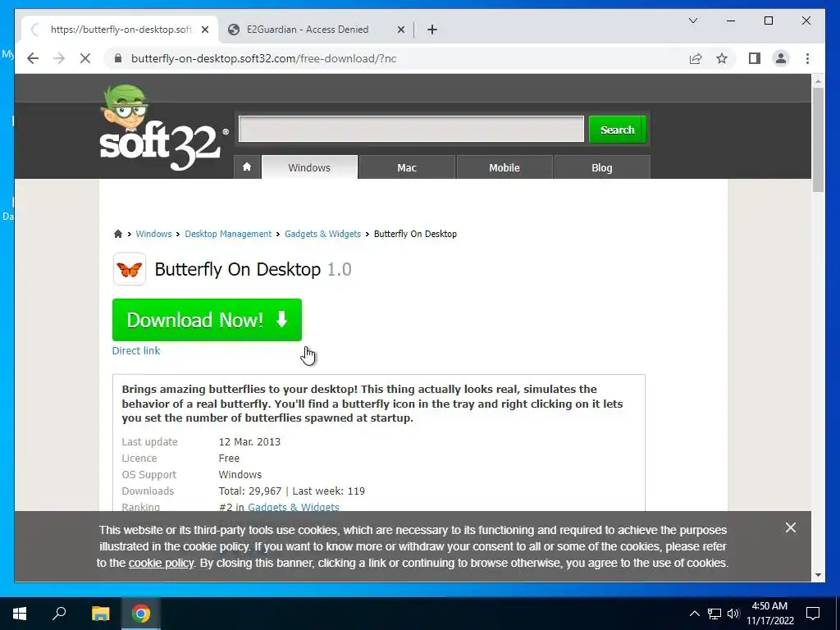Select the Blog navigation tab
Image resolution: width=840 pixels, height=630 pixels.
pos(601,167)
